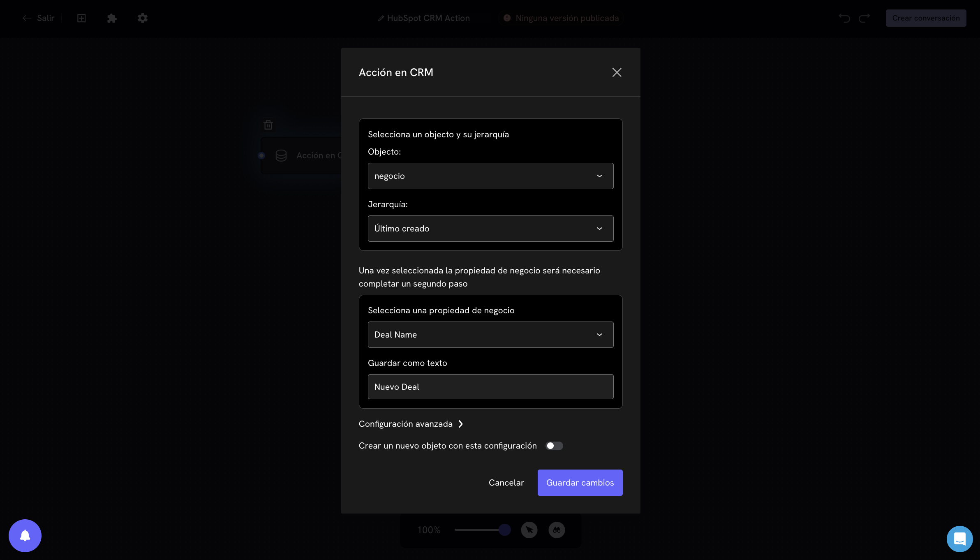Click Salir back arrow
The image size is (980, 560).
click(38, 18)
